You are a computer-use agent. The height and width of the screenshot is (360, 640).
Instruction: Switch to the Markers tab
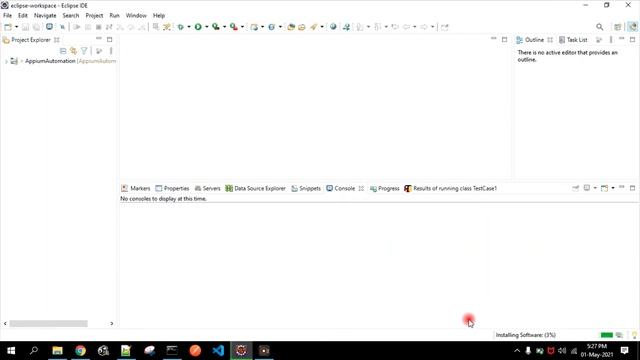136,189
